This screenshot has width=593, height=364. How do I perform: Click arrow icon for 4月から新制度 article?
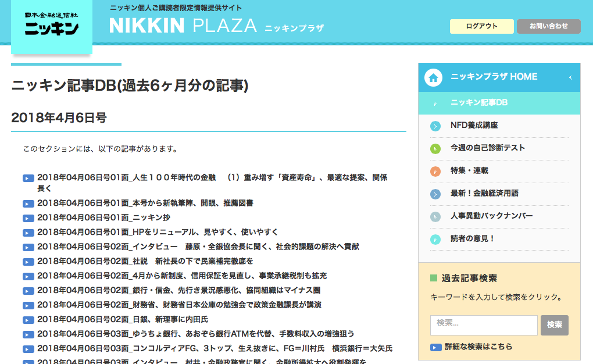[x=28, y=277]
